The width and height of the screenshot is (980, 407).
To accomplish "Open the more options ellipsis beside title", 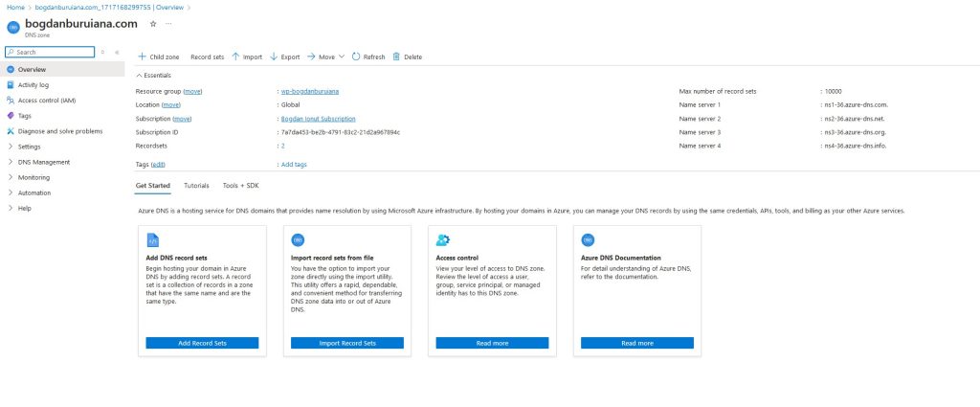I will coord(168,24).
